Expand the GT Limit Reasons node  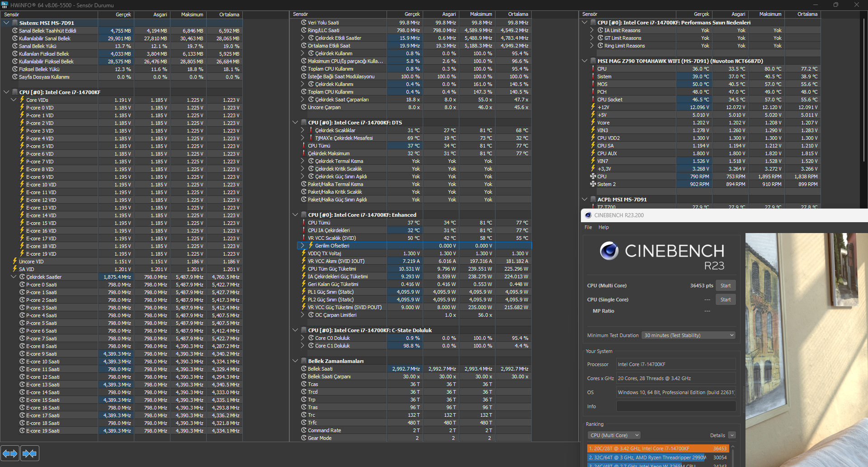(x=592, y=38)
